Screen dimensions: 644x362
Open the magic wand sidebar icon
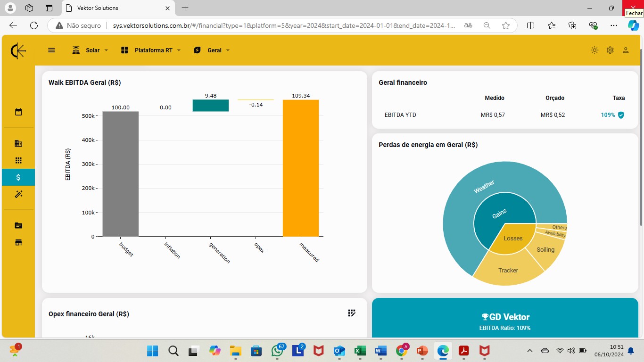18,194
